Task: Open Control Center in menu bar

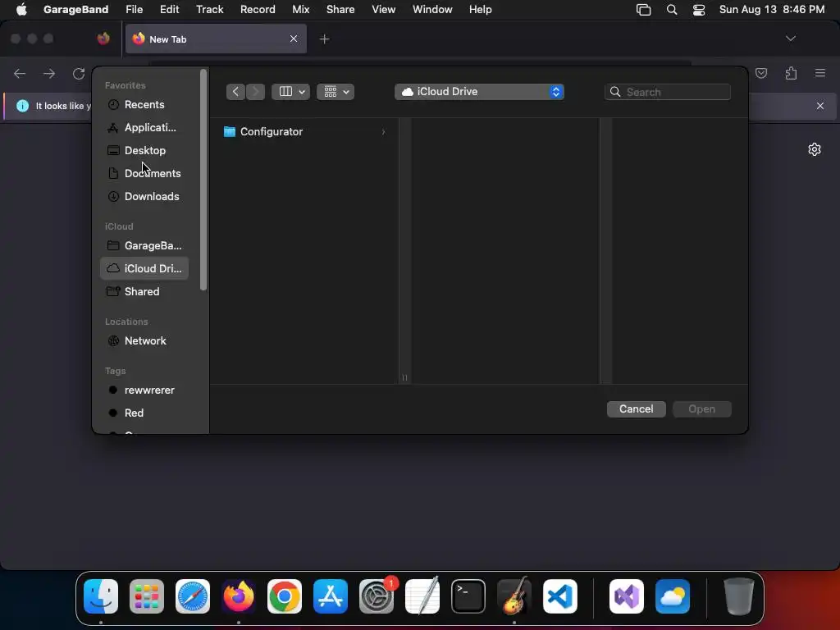Action: 699,10
